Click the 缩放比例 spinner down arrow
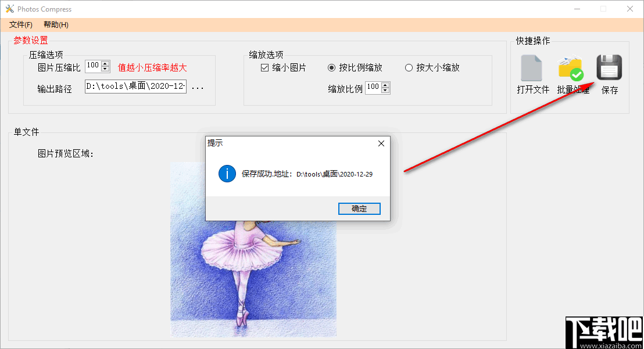 coord(387,90)
